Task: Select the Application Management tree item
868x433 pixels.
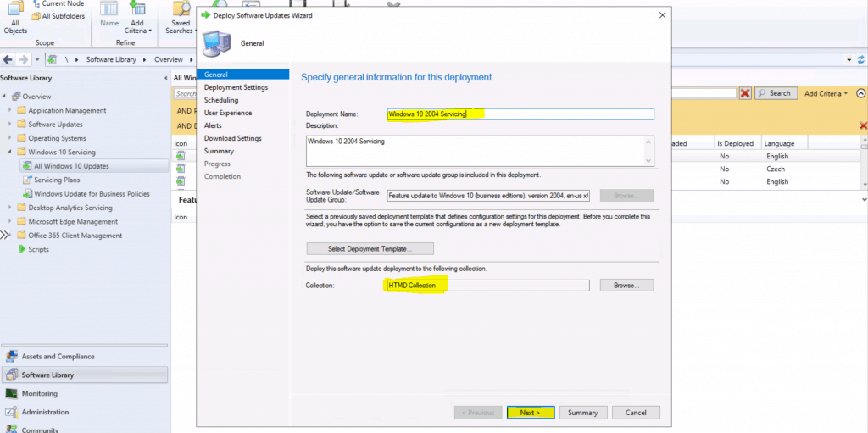Action: click(x=67, y=110)
